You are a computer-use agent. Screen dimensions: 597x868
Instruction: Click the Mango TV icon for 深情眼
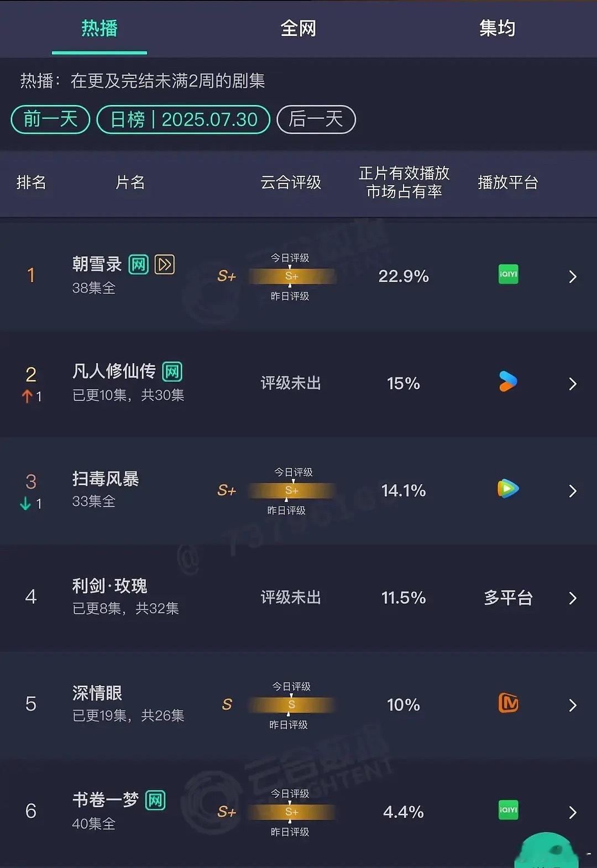pyautogui.click(x=509, y=703)
